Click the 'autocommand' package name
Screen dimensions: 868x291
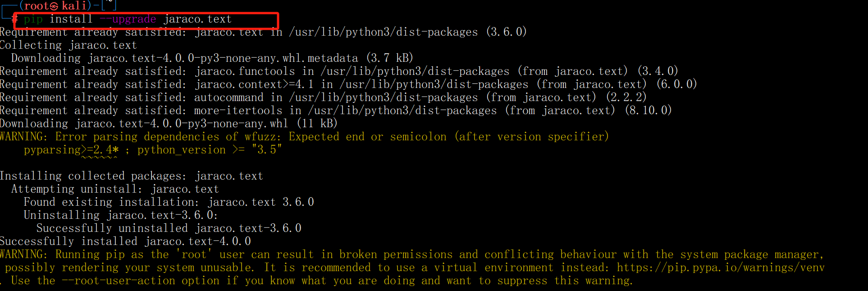(x=228, y=97)
